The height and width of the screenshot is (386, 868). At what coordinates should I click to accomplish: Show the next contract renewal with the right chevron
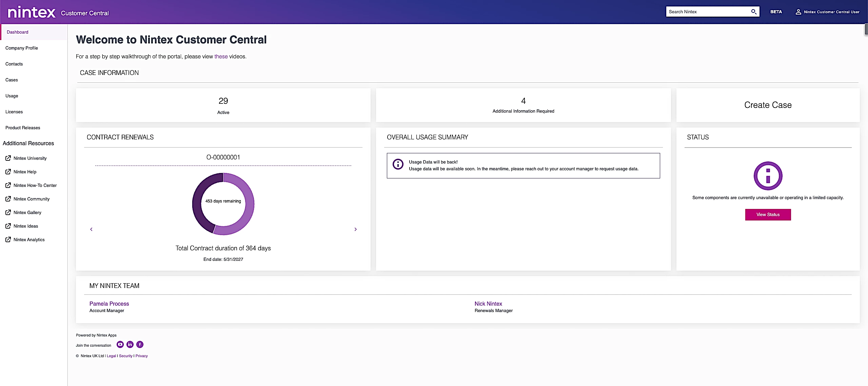pos(355,229)
